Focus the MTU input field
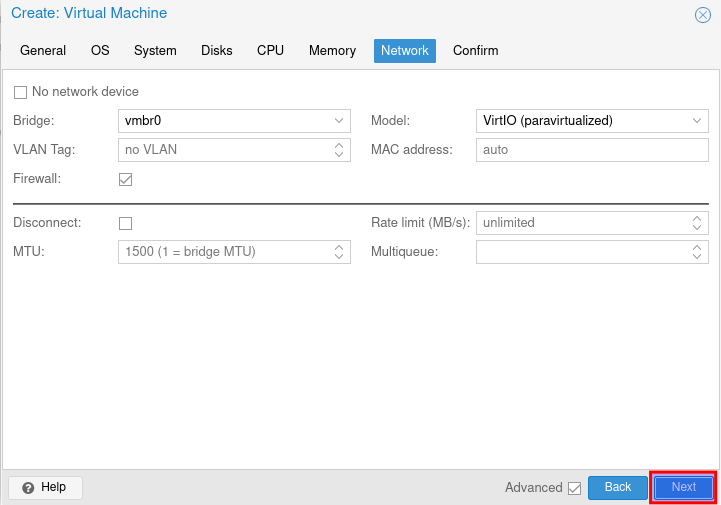Viewport: 721px width, 505px height. coord(225,252)
